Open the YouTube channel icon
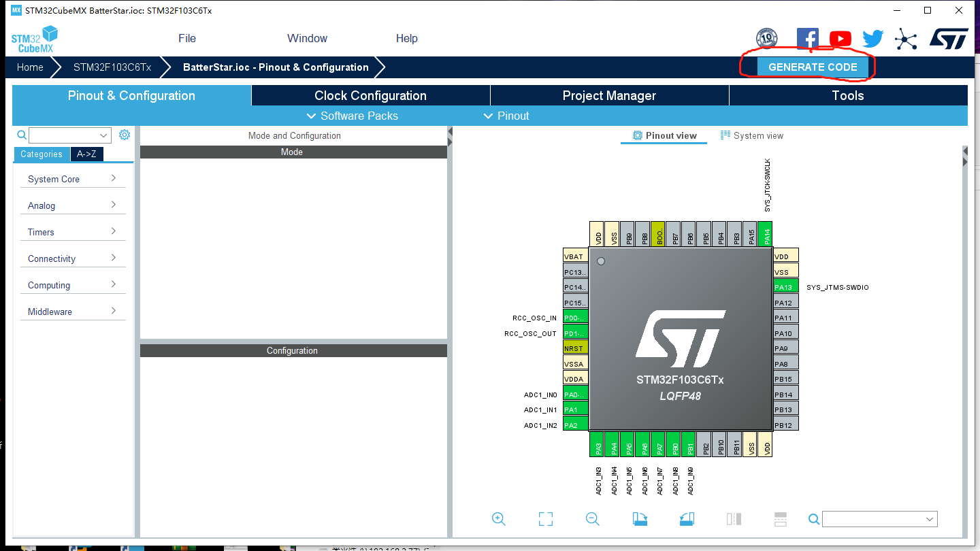 pos(840,39)
